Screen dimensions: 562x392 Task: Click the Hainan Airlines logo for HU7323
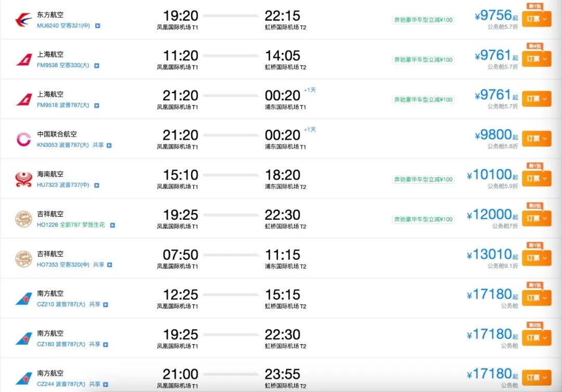tap(23, 179)
